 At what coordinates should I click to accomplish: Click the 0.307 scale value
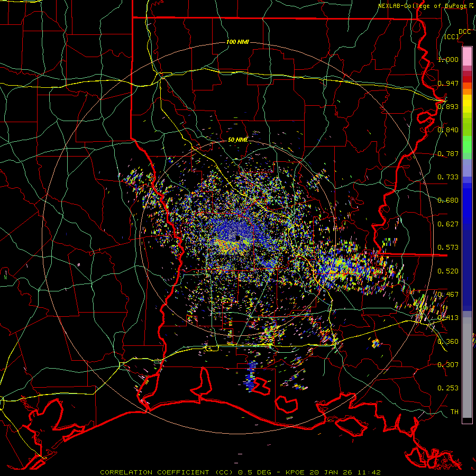tap(448, 365)
